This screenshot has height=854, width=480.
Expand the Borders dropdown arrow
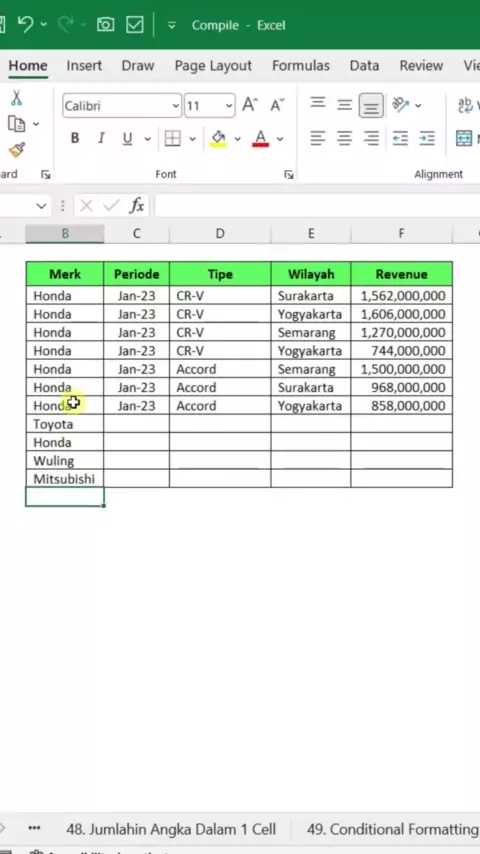[x=192, y=139]
